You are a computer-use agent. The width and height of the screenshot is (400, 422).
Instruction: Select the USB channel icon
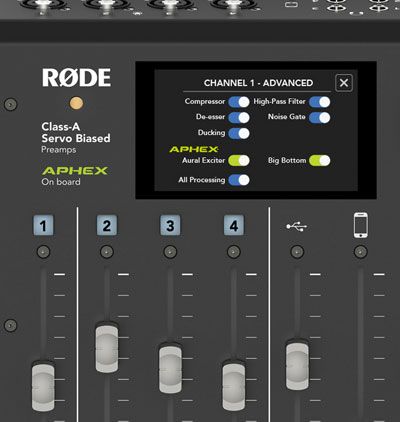(297, 227)
